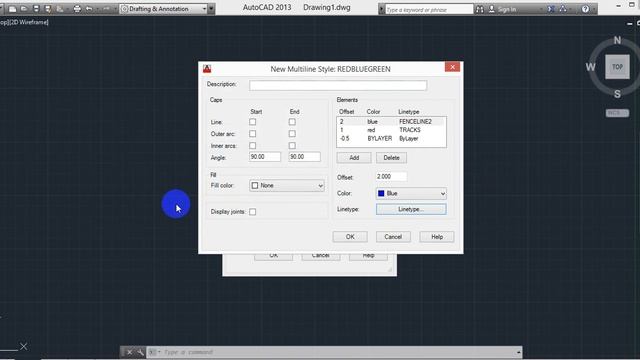Expand the command history arrow on command line
This screenshot has height=360, width=640.
coord(518,352)
